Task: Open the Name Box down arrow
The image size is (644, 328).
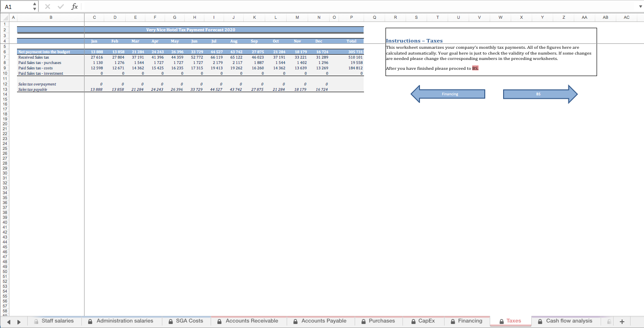Action: coord(34,9)
